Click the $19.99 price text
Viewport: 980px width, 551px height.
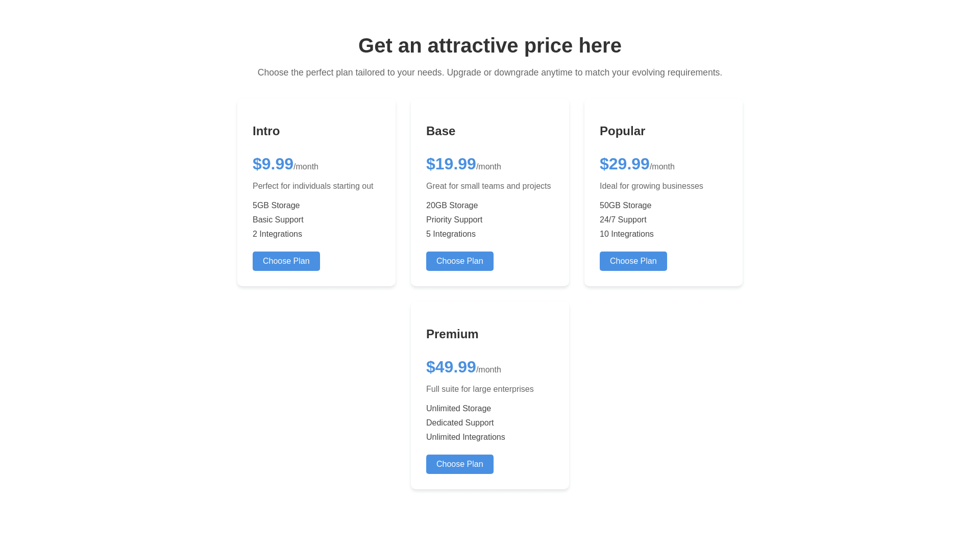[x=451, y=164]
